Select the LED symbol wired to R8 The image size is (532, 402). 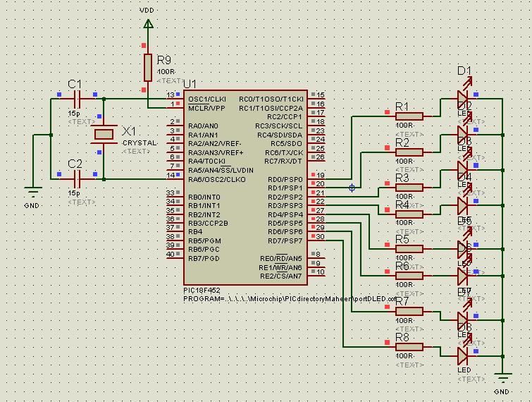click(x=463, y=356)
